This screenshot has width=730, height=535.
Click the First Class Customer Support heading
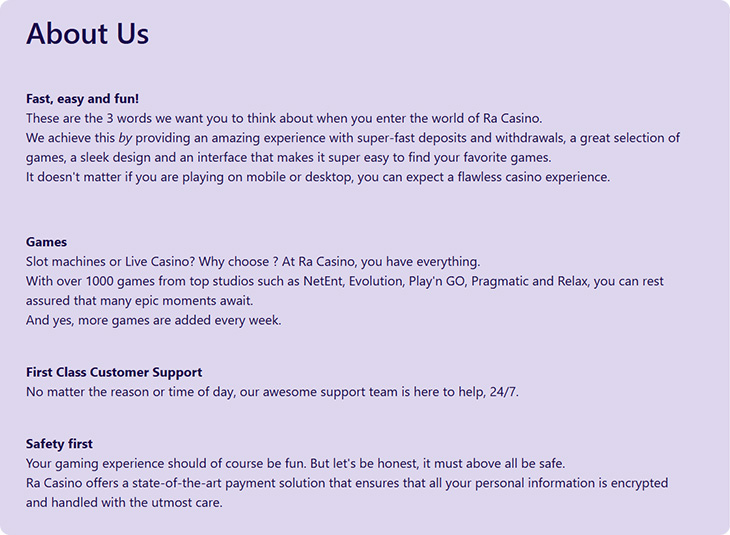point(114,372)
